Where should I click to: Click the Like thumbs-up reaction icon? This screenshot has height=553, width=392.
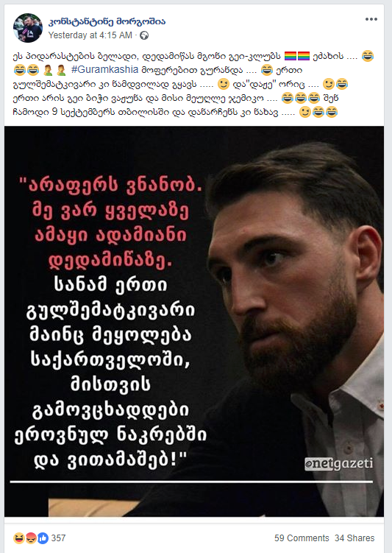click(x=43, y=538)
